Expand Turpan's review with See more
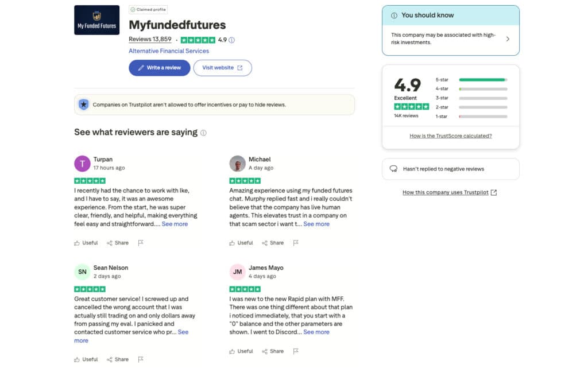 click(175, 224)
